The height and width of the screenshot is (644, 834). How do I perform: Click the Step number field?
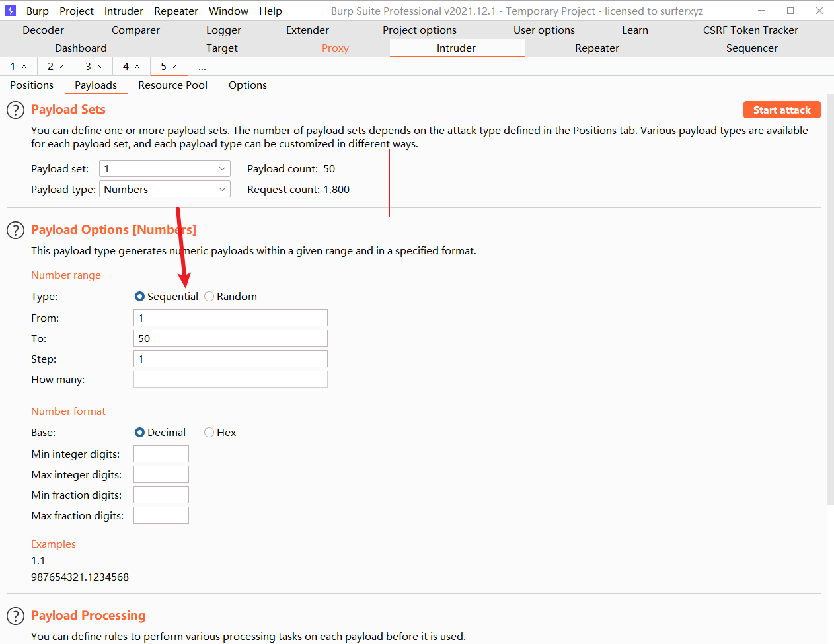tap(231, 359)
